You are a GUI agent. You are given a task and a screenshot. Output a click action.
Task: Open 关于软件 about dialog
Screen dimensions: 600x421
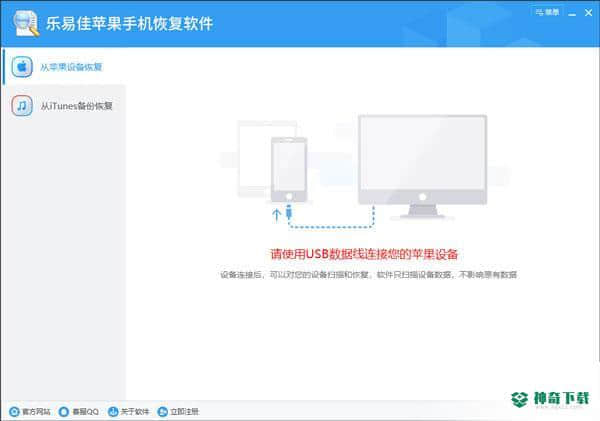click(128, 411)
